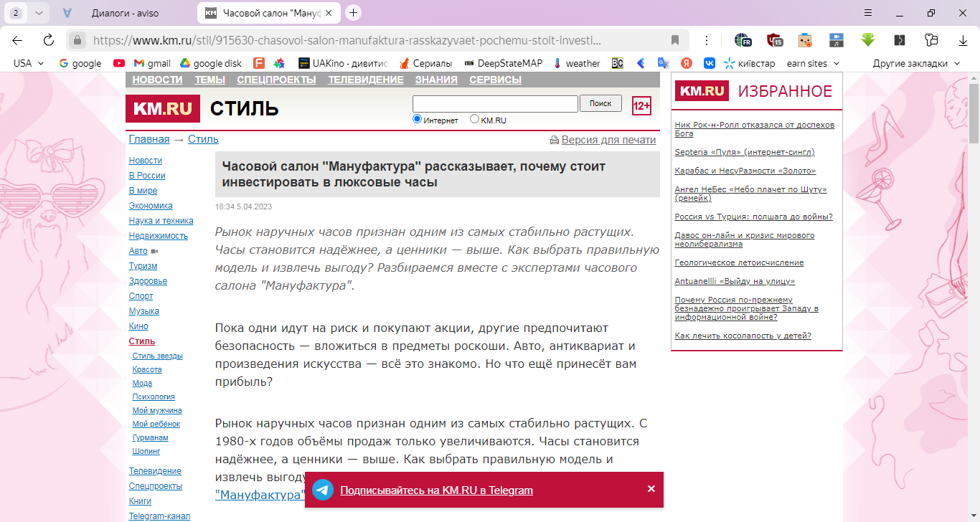This screenshot has height=522, width=980.
Task: Close the Telegram subscription banner
Action: [651, 489]
